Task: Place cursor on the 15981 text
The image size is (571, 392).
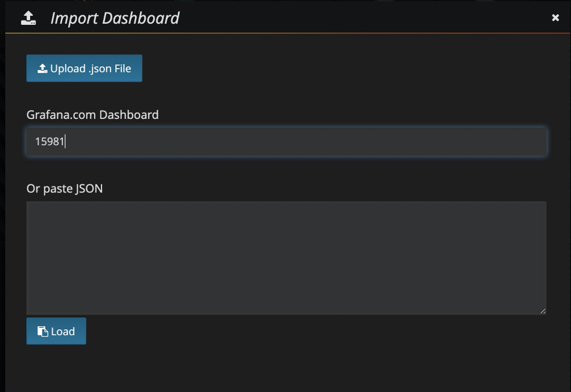Action: click(x=49, y=142)
